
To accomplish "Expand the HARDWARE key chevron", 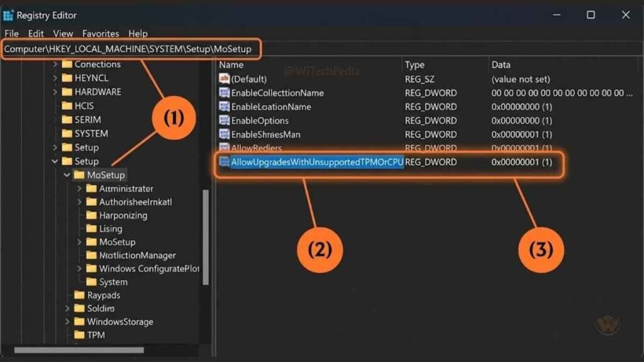I will (x=55, y=92).
